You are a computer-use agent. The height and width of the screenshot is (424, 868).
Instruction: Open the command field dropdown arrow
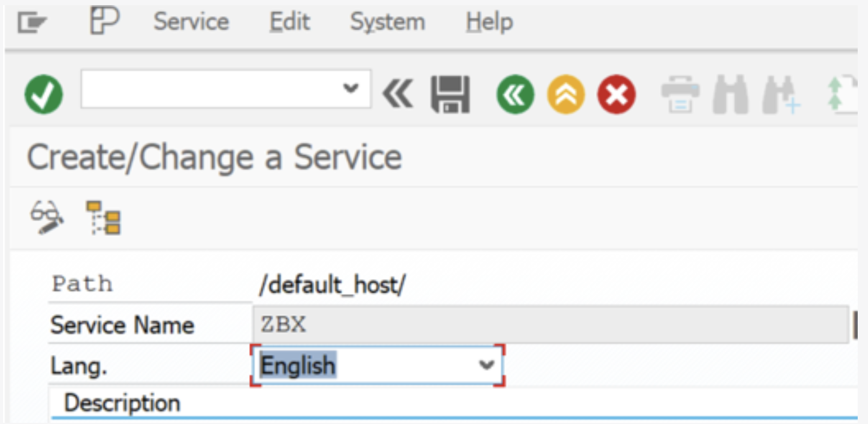350,88
